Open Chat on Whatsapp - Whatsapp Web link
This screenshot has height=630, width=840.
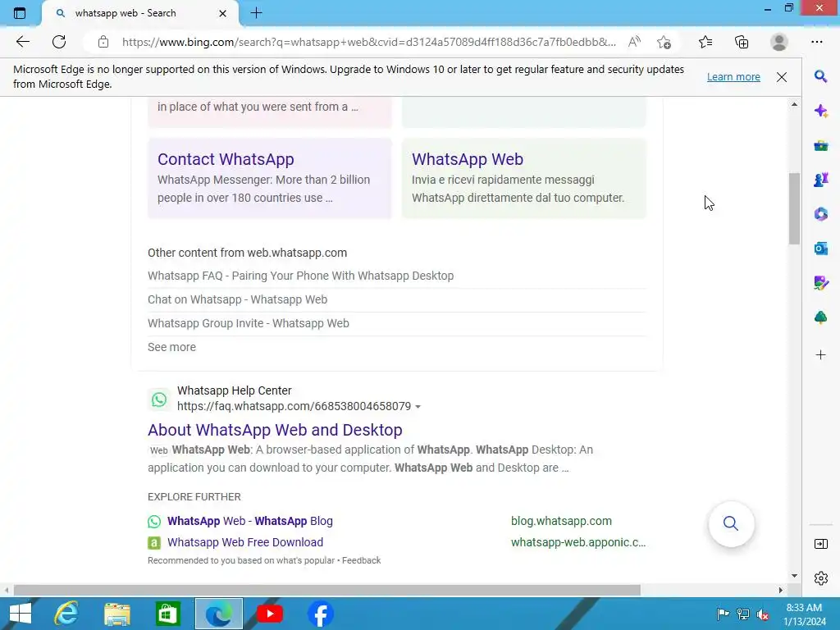(x=237, y=299)
